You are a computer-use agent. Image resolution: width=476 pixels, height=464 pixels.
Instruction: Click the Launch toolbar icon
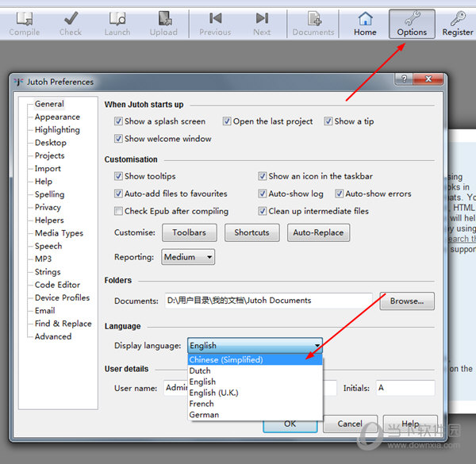(x=117, y=24)
